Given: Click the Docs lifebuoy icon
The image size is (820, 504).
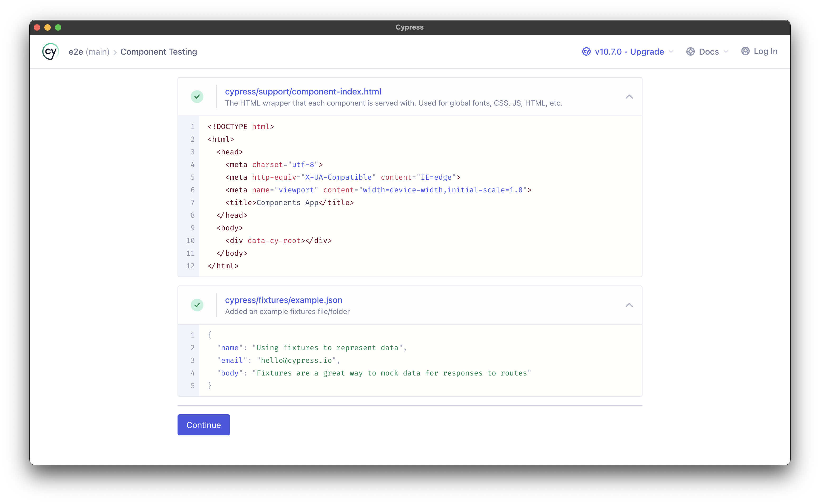Looking at the screenshot, I should (690, 52).
